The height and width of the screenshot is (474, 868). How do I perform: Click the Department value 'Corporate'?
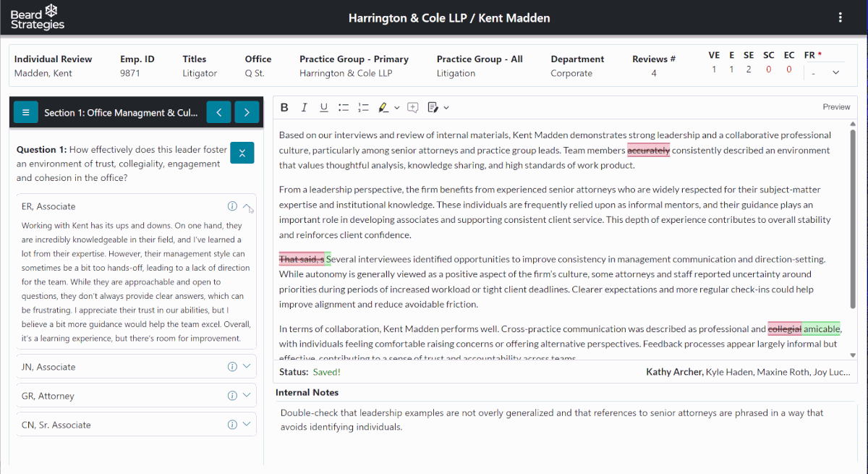coord(571,73)
